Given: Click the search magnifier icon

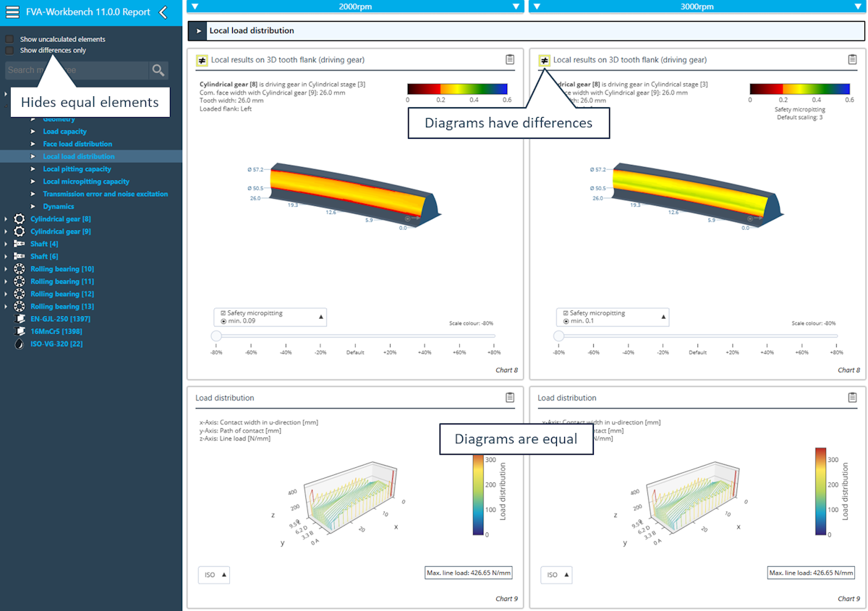Looking at the screenshot, I should [158, 70].
